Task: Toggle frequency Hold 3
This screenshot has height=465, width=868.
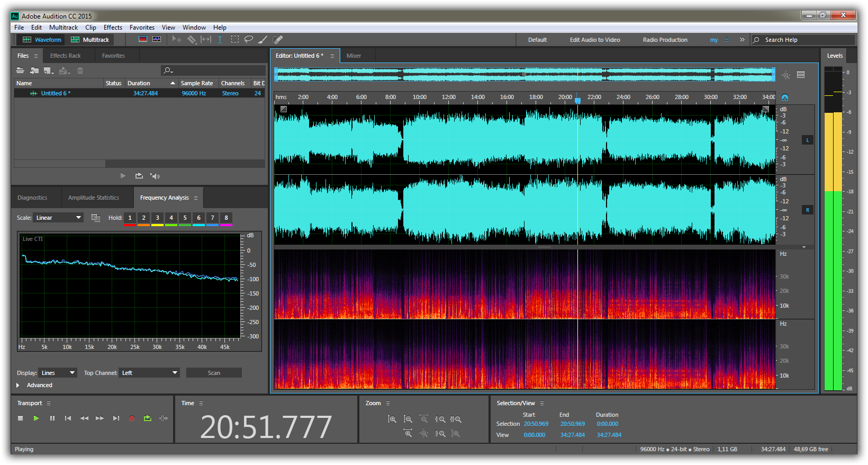Action: 157,218
